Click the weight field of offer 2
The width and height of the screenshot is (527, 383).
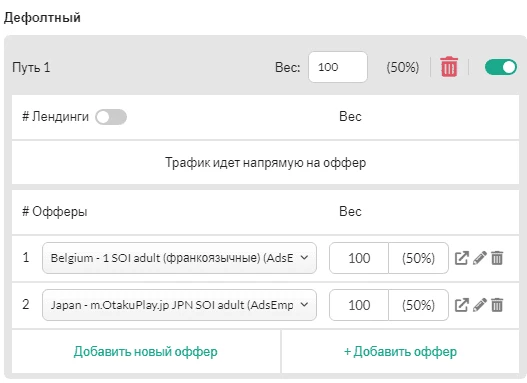pyautogui.click(x=359, y=305)
